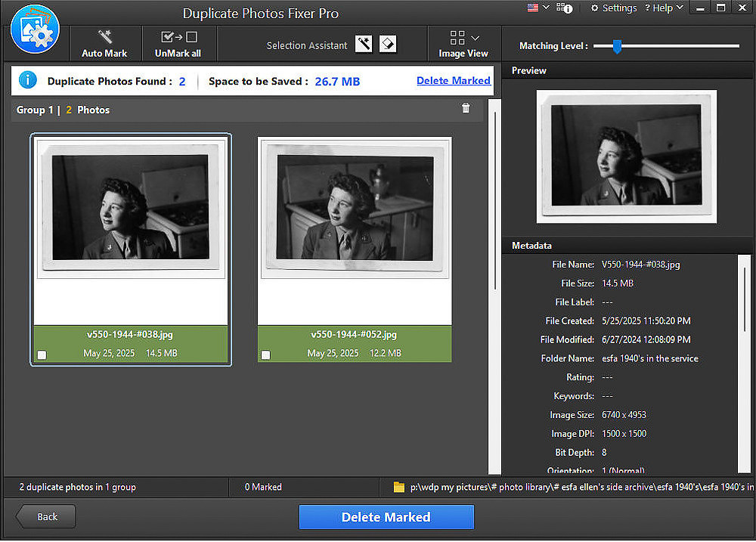Click the File Modified value 6/27/2024 12:08:09 PM

pos(646,339)
